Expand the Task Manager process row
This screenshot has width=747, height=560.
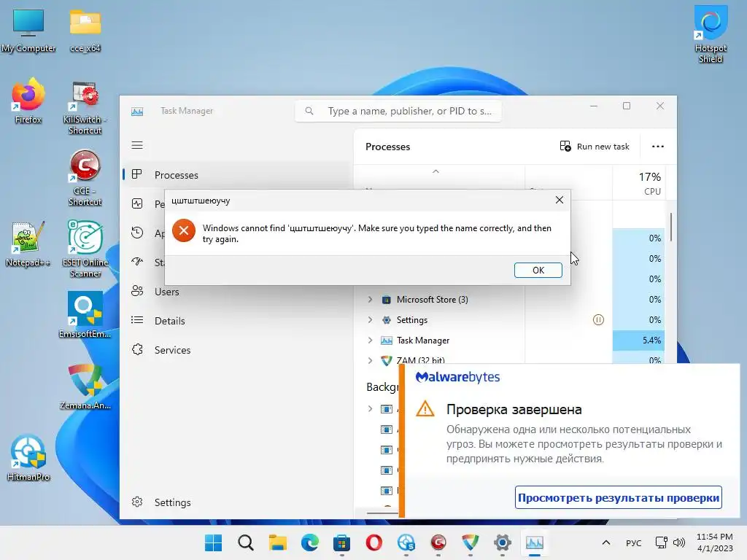tap(370, 341)
